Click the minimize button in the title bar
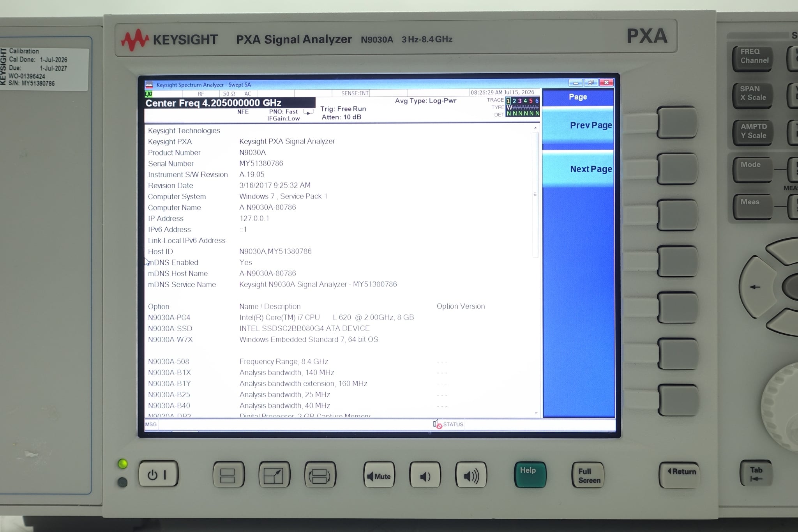The width and height of the screenshot is (798, 532). [x=576, y=83]
